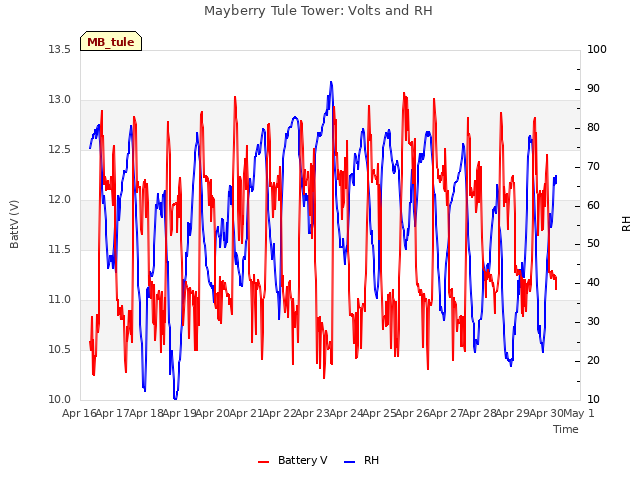
Task: Toggle the Battery V legend entry
Action: pos(293,460)
